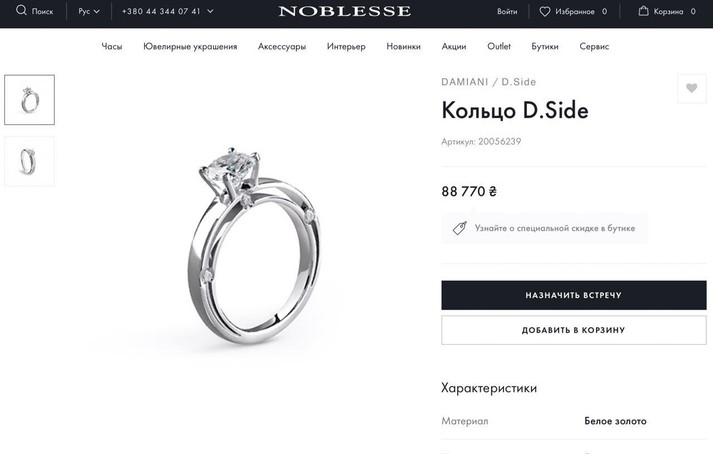Add ring to favorites with heart button
This screenshot has width=713, height=454.
[691, 89]
